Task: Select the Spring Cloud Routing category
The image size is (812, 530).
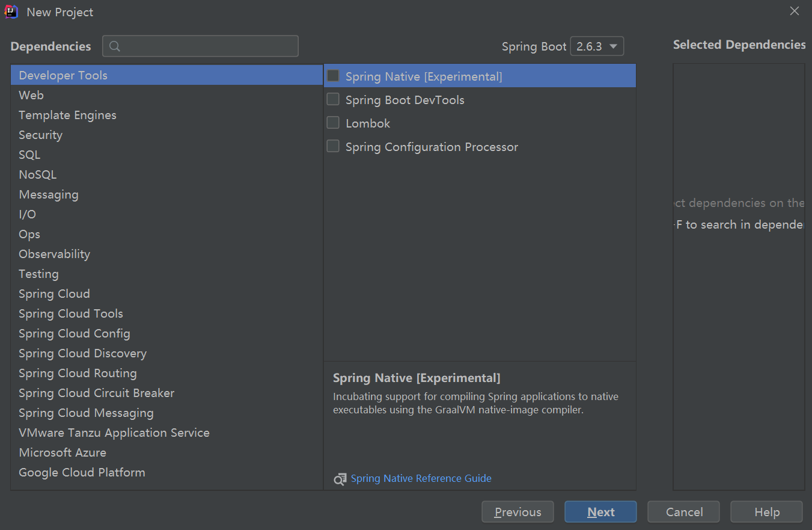Action: point(167,373)
